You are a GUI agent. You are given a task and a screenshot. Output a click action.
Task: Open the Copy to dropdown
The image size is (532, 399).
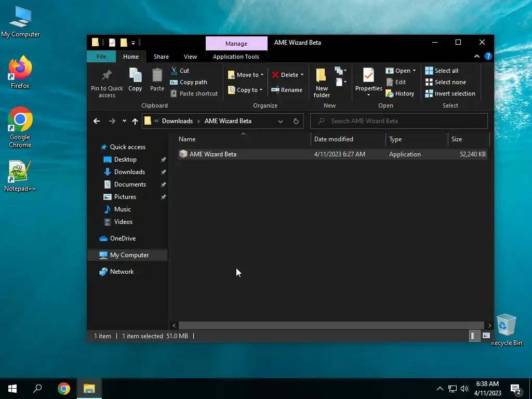[x=245, y=90]
